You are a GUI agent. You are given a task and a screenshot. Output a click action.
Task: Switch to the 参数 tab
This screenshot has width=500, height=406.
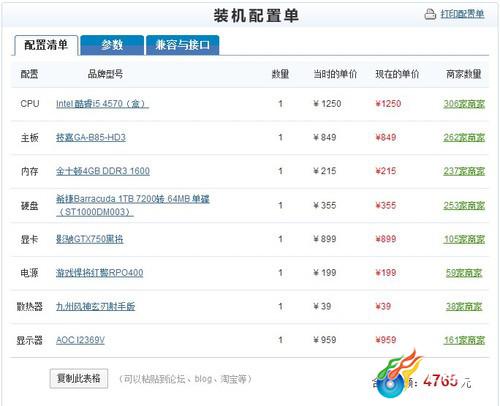112,45
